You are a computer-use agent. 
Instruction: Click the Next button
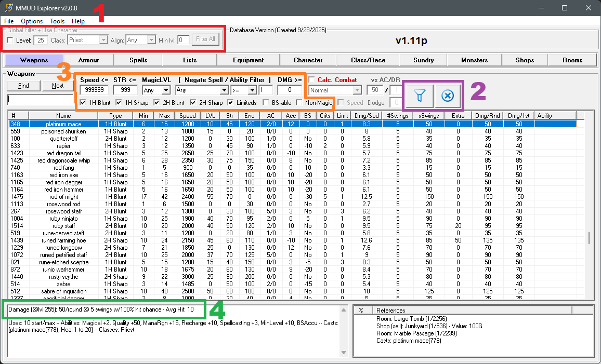[58, 86]
